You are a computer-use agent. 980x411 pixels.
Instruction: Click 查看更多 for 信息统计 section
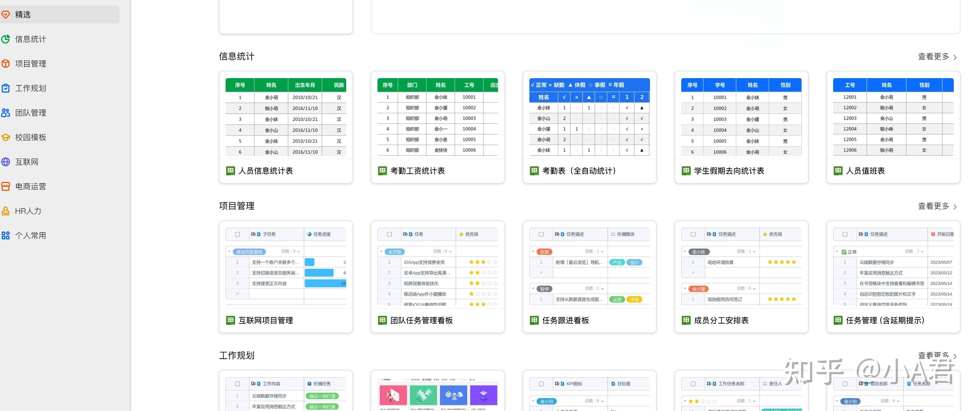(x=937, y=57)
